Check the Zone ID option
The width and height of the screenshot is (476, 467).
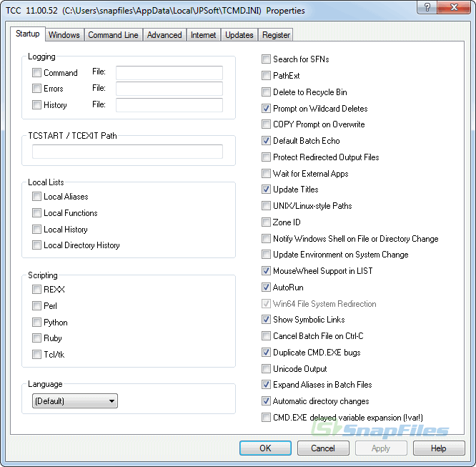pyautogui.click(x=266, y=222)
